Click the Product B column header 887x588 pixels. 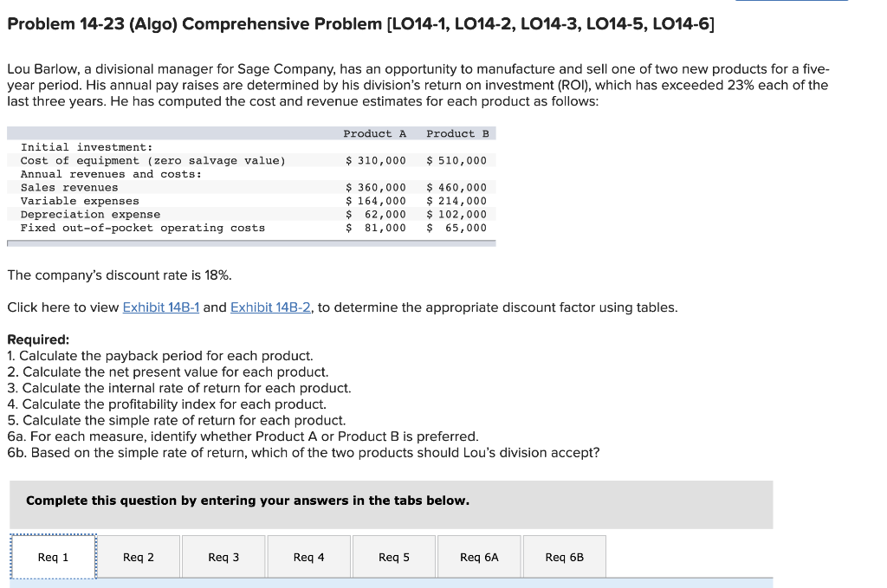pos(460,133)
